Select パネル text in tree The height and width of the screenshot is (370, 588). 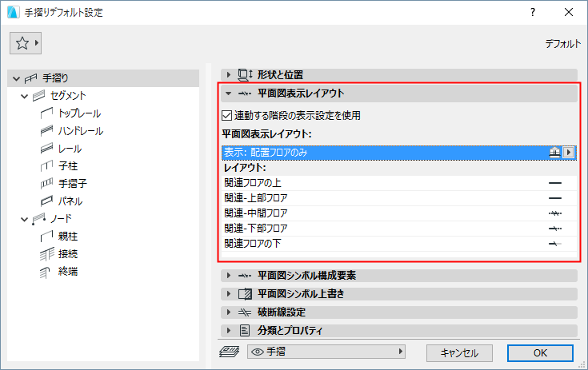click(70, 201)
